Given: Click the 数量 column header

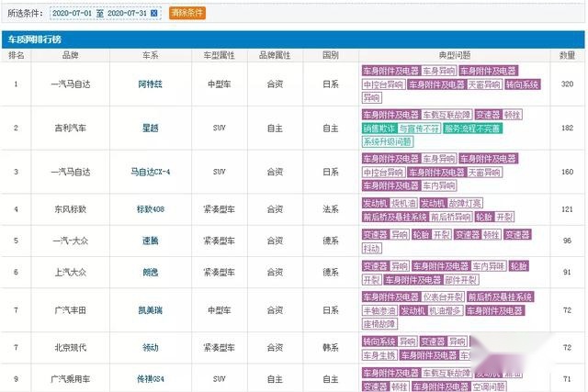Looking at the screenshot, I should coord(567,55).
